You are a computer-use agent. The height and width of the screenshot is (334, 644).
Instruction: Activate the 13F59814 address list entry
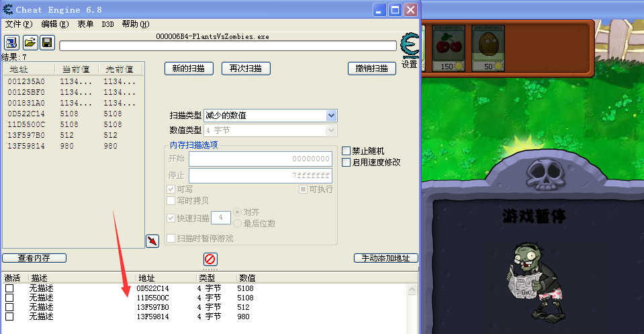click(x=9, y=317)
